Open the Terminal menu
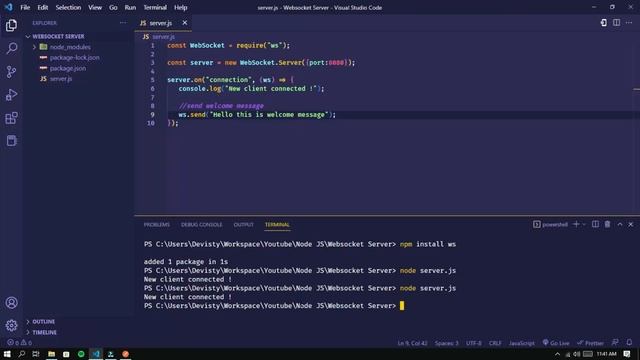Screen dimensions: 640x360 (x=155, y=7)
